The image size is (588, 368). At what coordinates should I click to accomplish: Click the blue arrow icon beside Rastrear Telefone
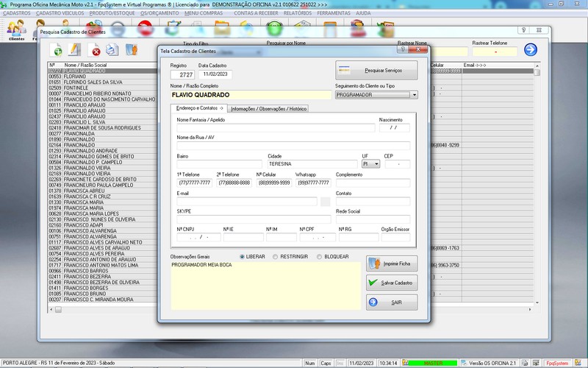coord(530,50)
